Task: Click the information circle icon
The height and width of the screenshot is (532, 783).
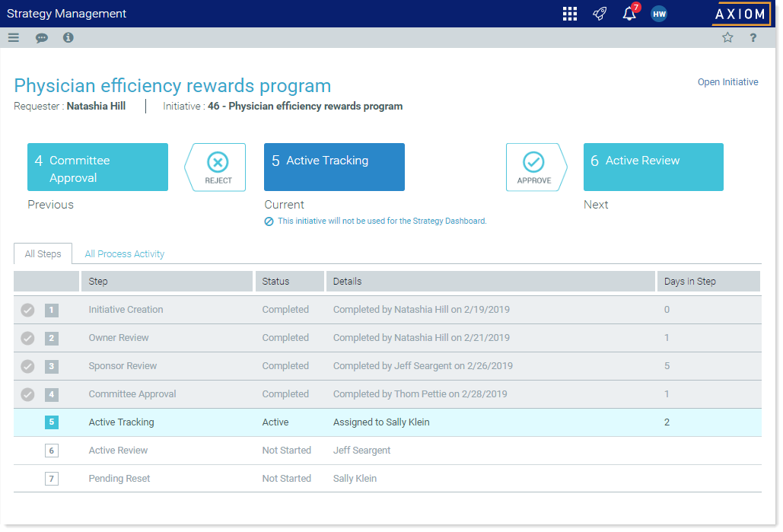Action: (x=68, y=37)
